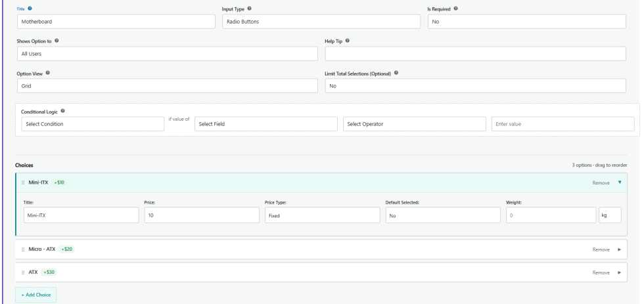Image resolution: width=644 pixels, height=304 pixels.
Task: Click the Title field containing Motherboard
Action: 116,22
